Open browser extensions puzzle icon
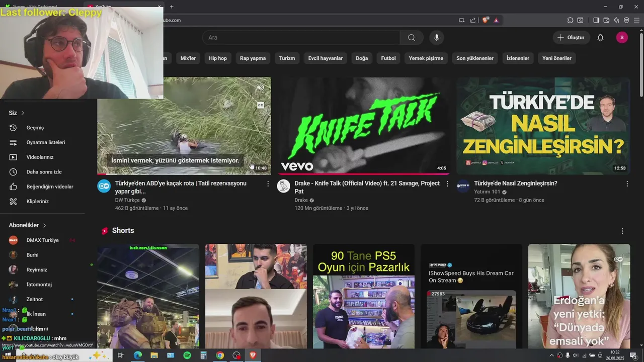Screen dimensions: 644x362 coord(570,20)
